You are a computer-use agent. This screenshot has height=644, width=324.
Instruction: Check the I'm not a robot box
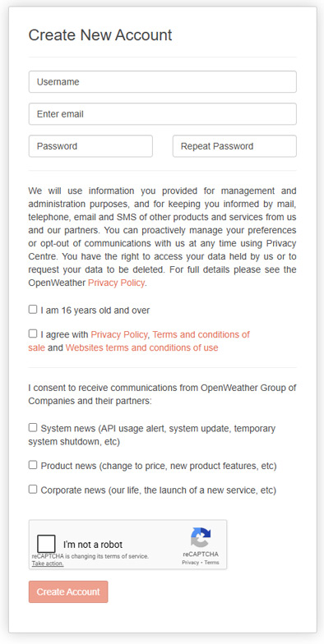tap(46, 544)
